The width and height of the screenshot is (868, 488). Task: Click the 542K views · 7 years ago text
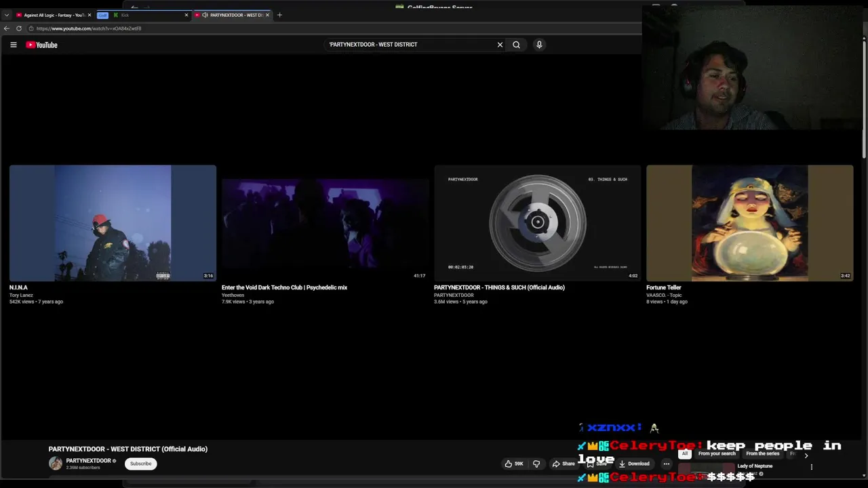[x=36, y=302]
